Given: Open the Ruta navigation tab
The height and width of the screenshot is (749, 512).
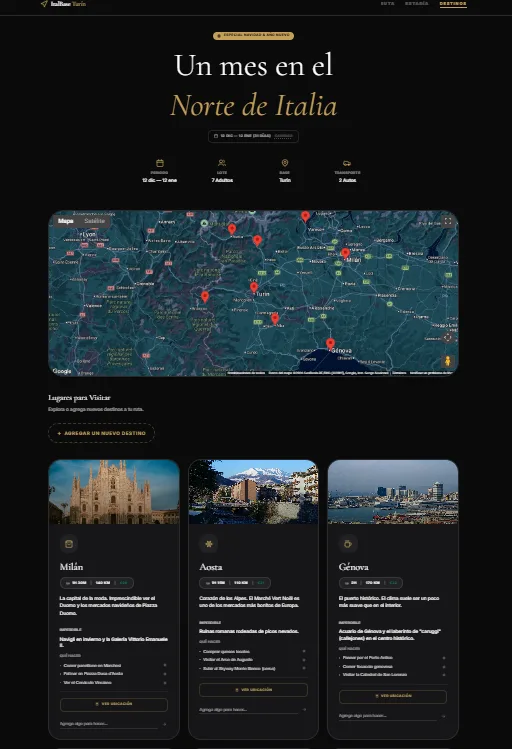Looking at the screenshot, I should (387, 4).
